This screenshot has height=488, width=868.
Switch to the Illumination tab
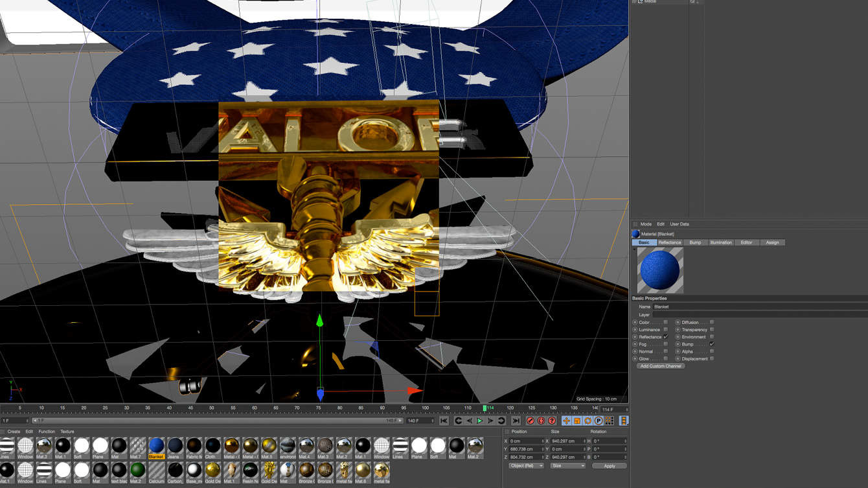720,242
